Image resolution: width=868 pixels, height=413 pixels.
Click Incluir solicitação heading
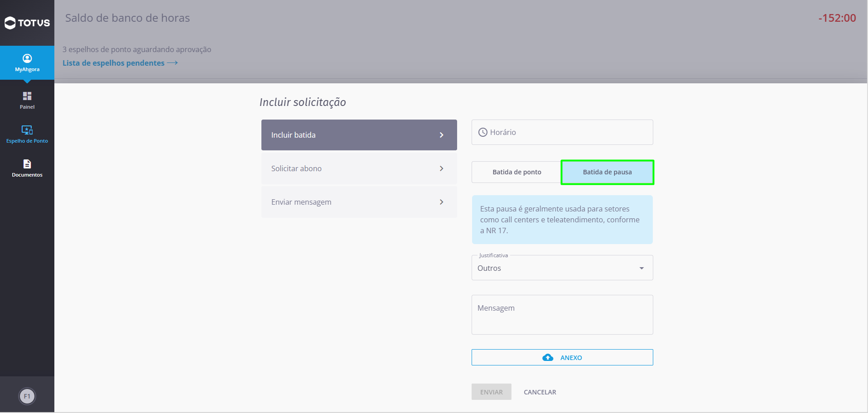point(303,102)
